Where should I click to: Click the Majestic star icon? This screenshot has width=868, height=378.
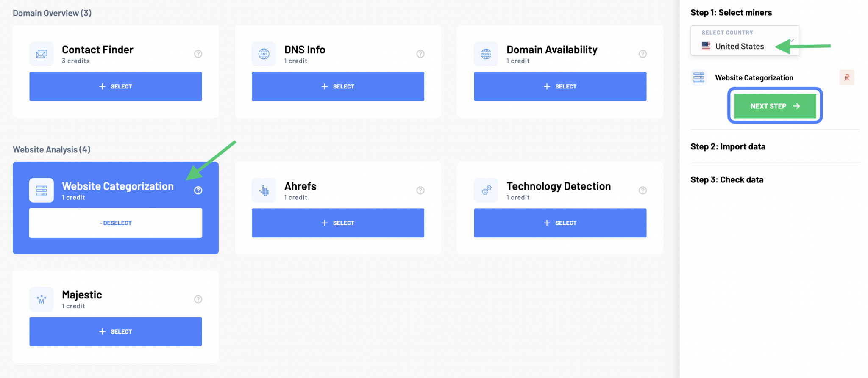point(41,299)
